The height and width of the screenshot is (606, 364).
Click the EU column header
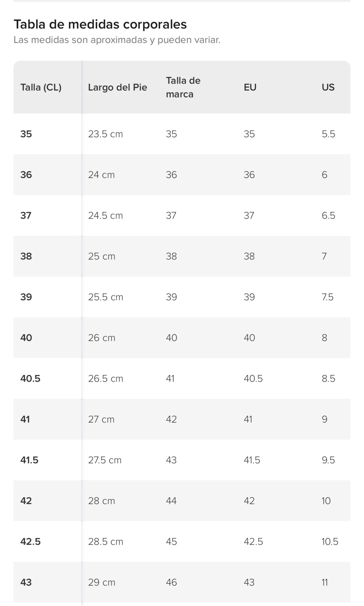click(250, 87)
